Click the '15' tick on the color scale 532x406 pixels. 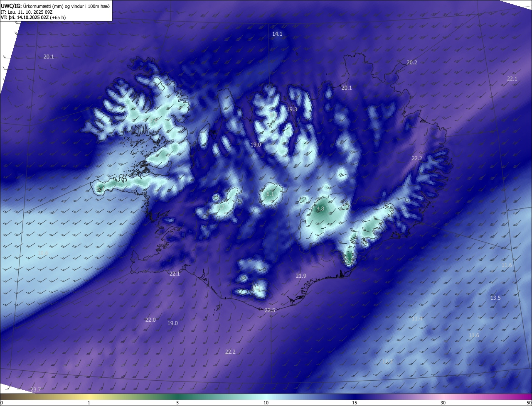(355, 403)
